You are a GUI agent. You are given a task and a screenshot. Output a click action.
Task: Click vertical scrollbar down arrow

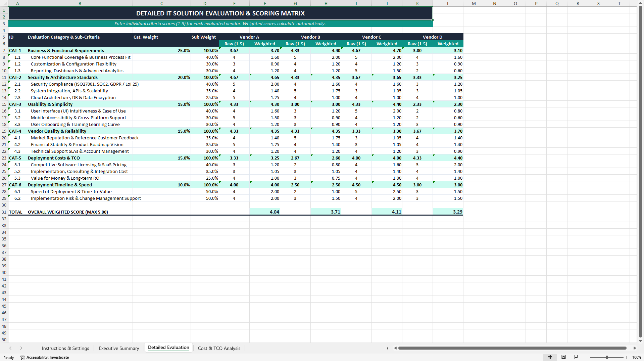pyautogui.click(x=640, y=341)
